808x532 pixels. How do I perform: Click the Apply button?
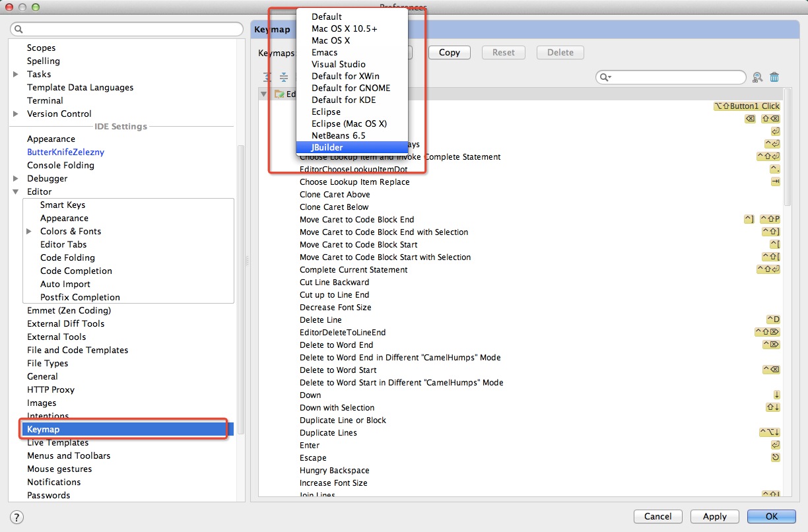tap(715, 516)
